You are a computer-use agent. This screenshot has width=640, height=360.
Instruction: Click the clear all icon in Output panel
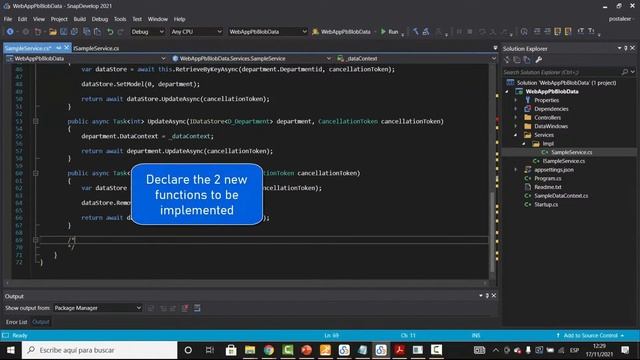pyautogui.click(x=185, y=308)
